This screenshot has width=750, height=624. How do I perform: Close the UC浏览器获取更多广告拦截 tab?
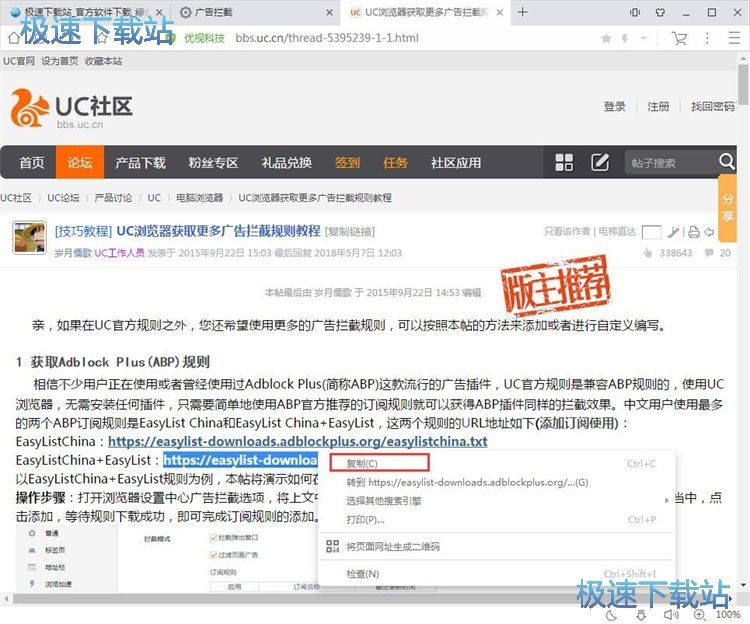(500, 13)
